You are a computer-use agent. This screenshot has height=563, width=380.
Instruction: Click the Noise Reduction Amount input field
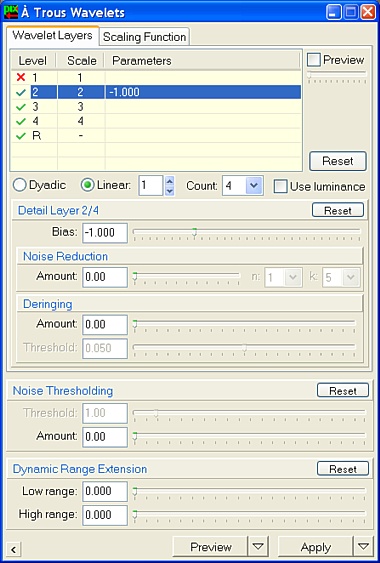tap(105, 277)
